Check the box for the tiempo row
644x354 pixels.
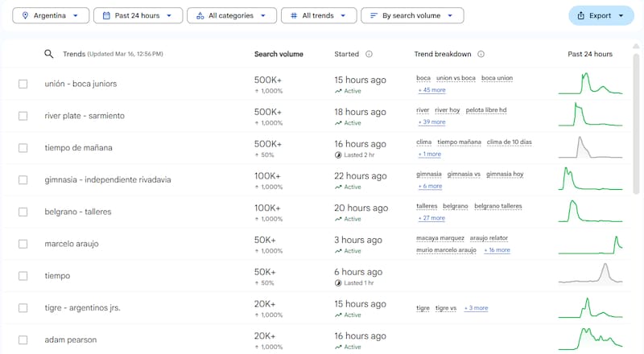23,276
